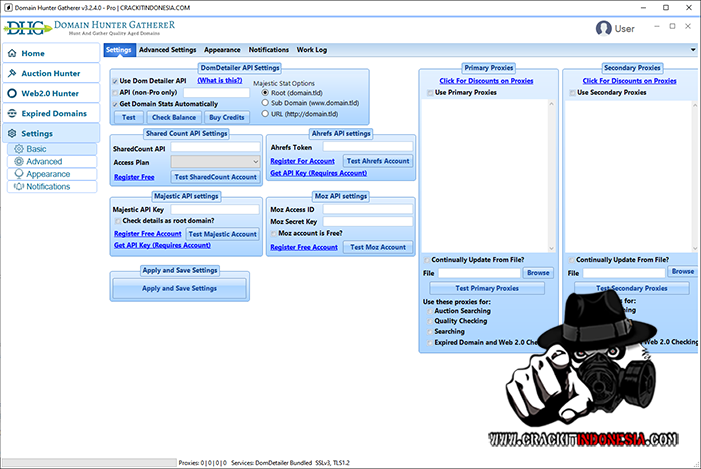This screenshot has width=701, height=469.
Task: Open the Notifications tab
Action: pyautogui.click(x=269, y=50)
